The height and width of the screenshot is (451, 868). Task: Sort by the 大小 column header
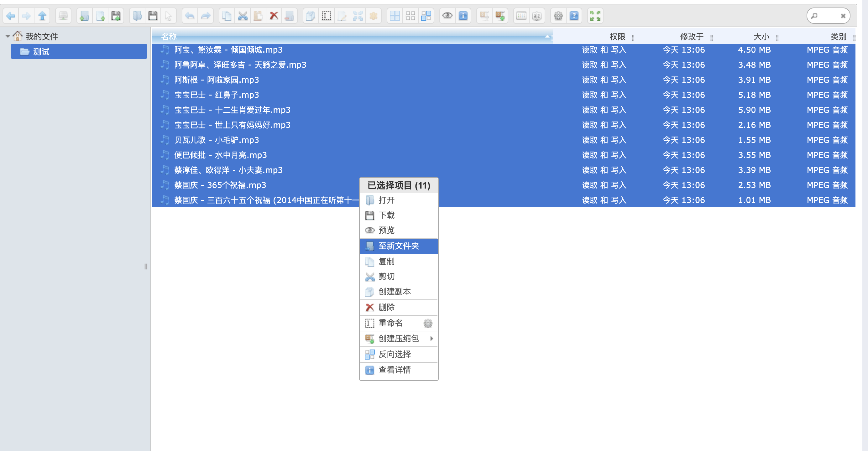(x=761, y=36)
